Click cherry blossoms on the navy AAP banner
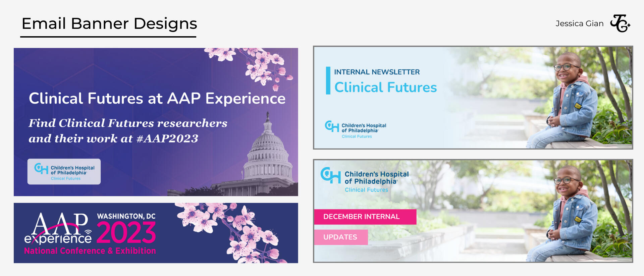Image resolution: width=644 pixels, height=276 pixels. pos(235,231)
